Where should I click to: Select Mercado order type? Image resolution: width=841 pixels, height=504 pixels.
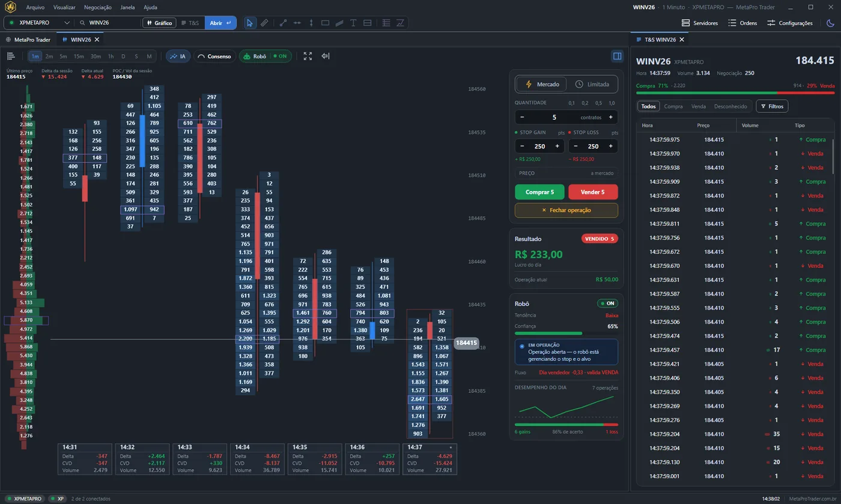point(542,85)
